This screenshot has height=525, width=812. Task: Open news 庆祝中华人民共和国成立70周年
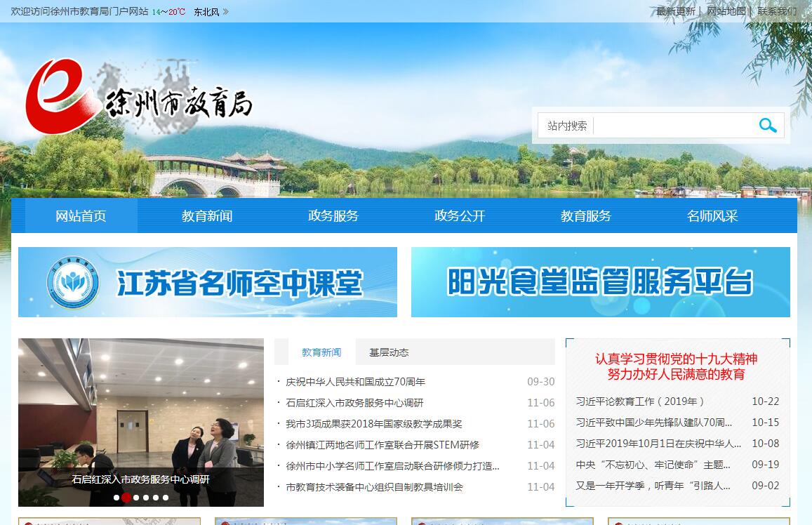click(x=355, y=382)
